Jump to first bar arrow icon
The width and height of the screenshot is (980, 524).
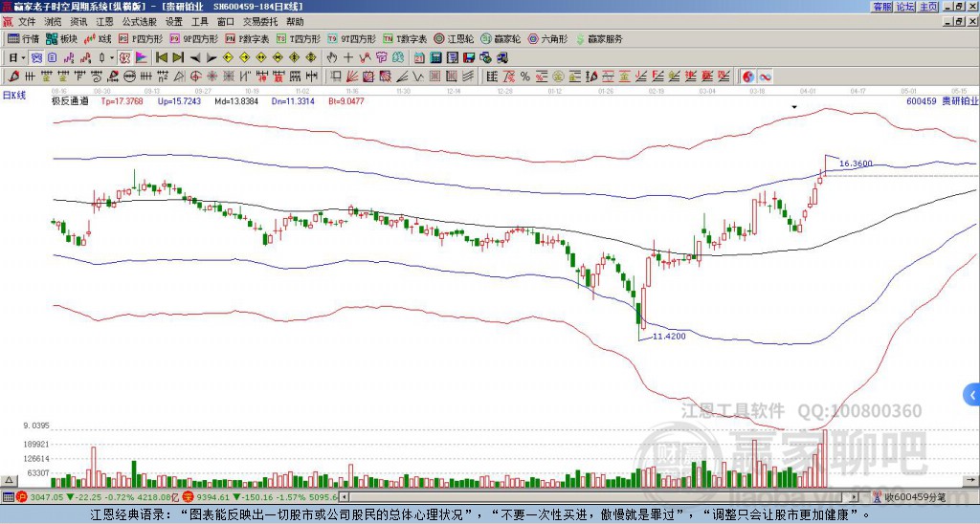click(161, 58)
